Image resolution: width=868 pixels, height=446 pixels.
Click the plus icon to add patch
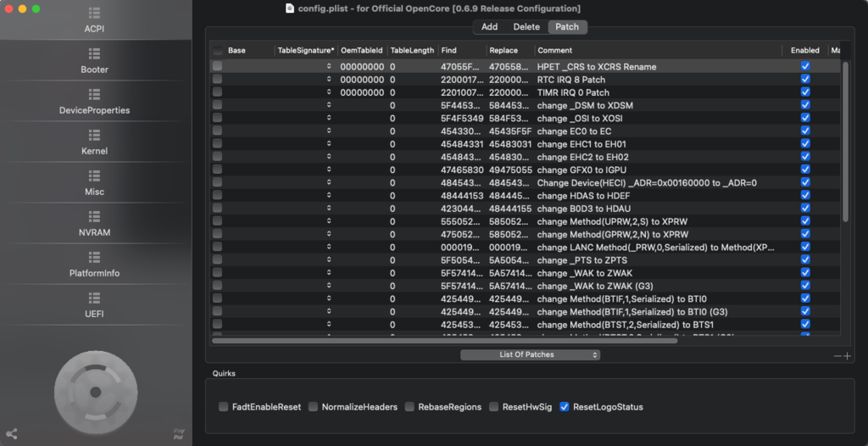847,356
